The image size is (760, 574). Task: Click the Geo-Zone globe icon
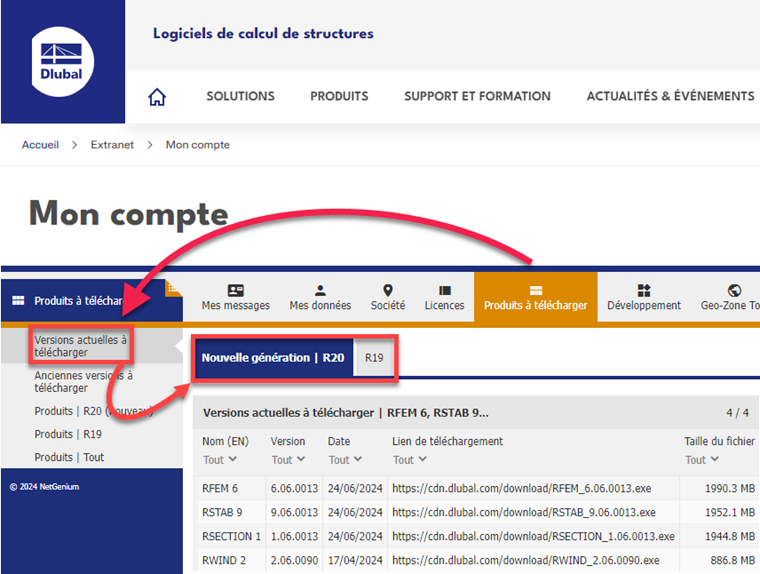[x=734, y=290]
